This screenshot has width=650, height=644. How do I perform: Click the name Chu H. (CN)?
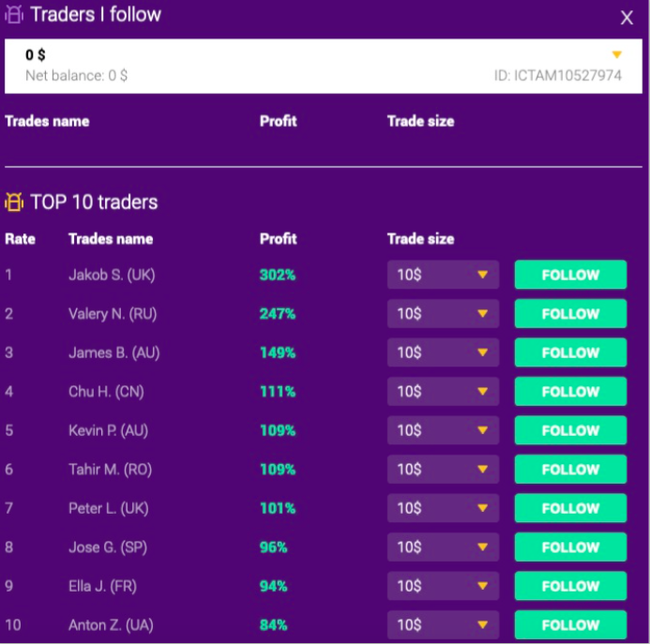106,392
